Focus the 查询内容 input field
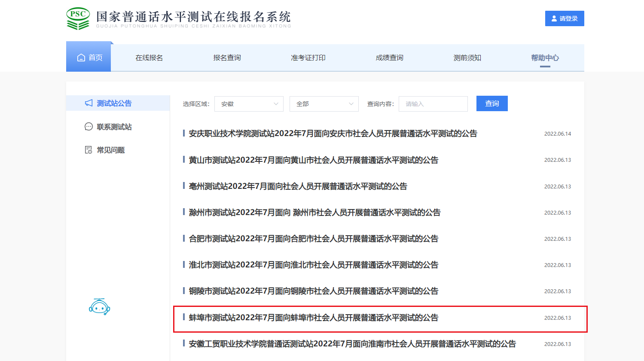 tap(433, 104)
